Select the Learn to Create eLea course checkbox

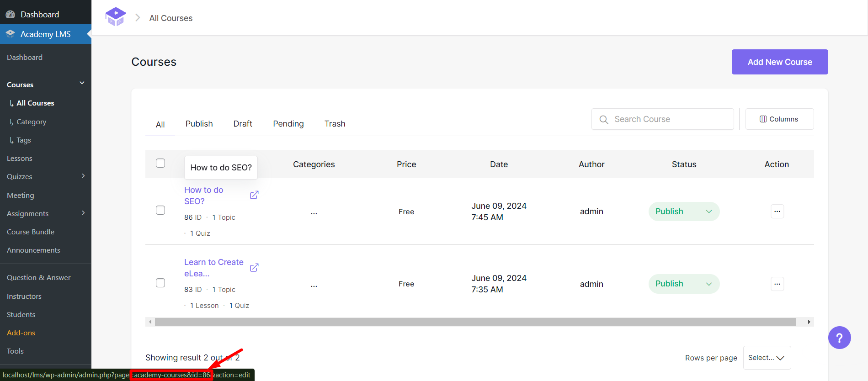pyautogui.click(x=160, y=283)
